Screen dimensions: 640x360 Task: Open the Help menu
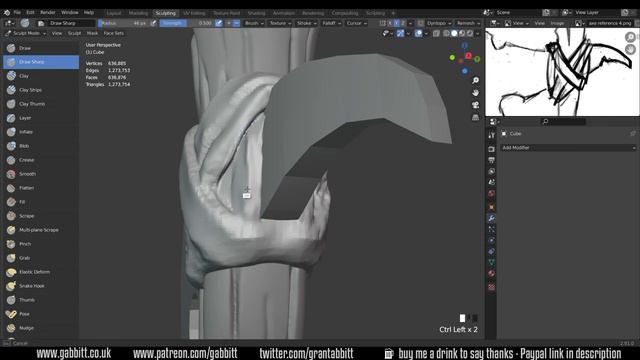click(89, 13)
